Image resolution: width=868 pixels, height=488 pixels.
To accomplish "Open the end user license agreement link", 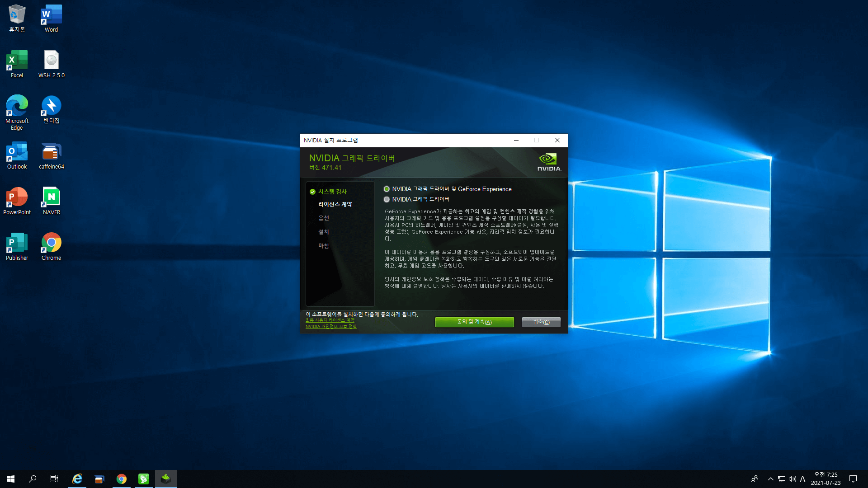I will tap(330, 320).
